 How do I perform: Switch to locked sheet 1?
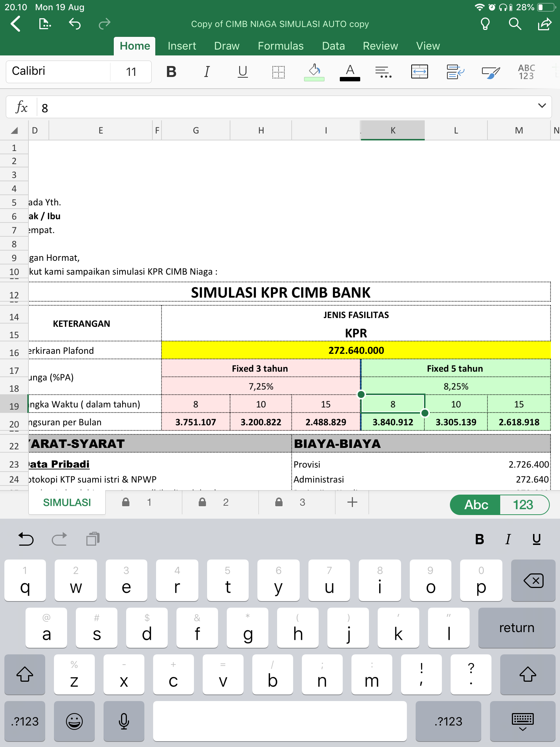pyautogui.click(x=144, y=502)
